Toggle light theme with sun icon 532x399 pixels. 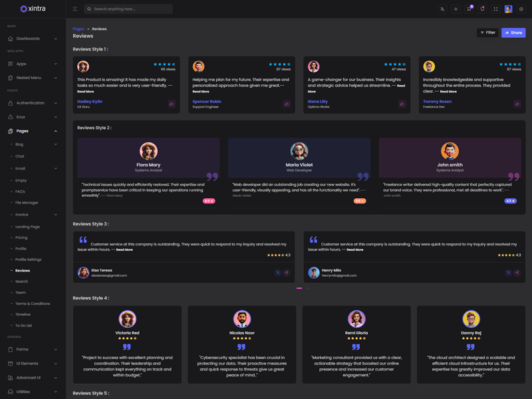tap(456, 9)
